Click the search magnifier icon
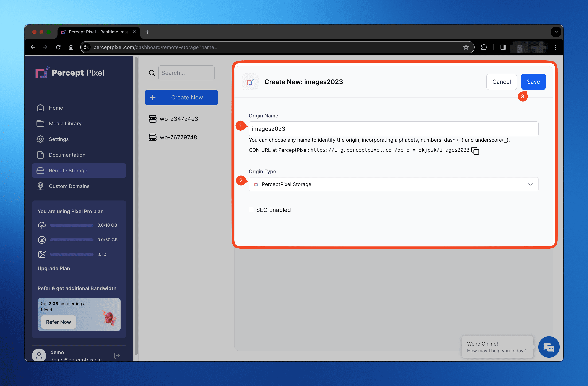This screenshot has width=588, height=386. click(x=152, y=73)
